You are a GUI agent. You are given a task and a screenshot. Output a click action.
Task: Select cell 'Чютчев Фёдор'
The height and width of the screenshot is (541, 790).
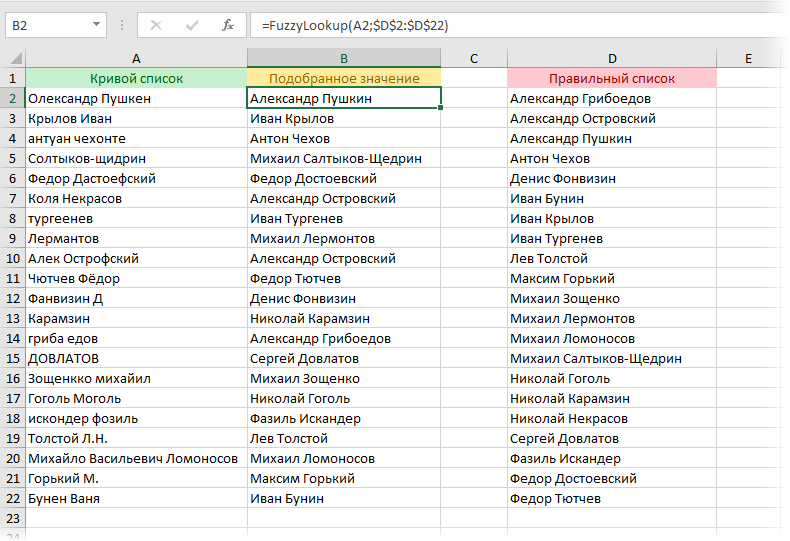click(136, 279)
